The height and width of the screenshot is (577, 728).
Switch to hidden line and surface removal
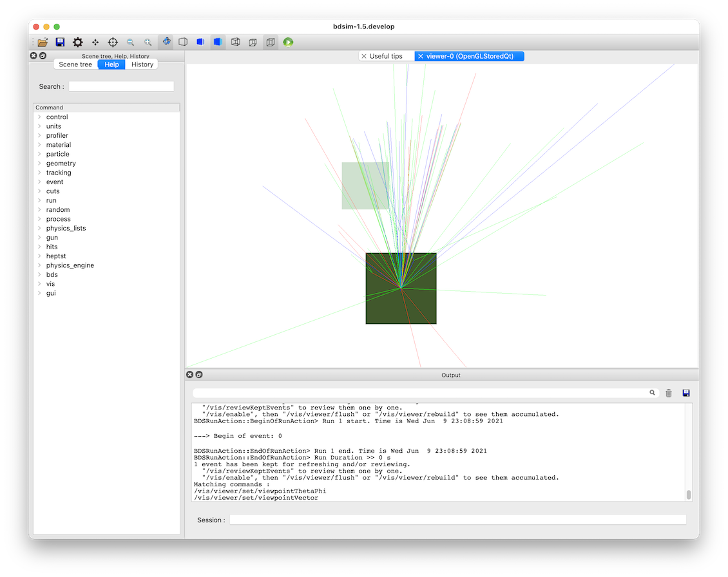pos(200,43)
